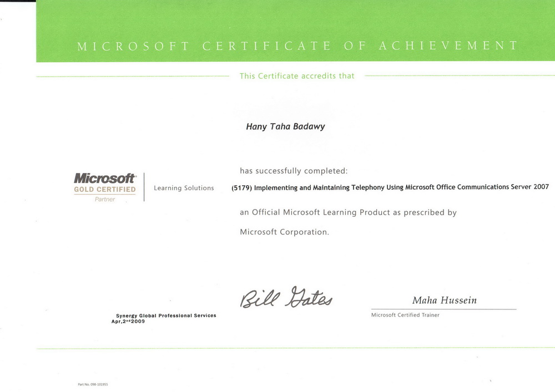This screenshot has height=392, width=555.
Task: Click the Bill Gates signature
Action: tap(286, 297)
